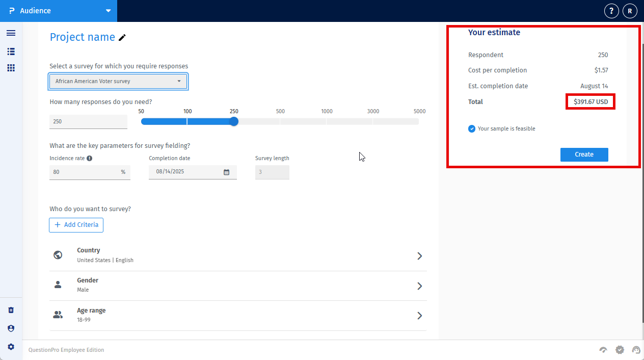Open the trash icon in sidebar
This screenshot has width=644, height=360.
(x=11, y=310)
